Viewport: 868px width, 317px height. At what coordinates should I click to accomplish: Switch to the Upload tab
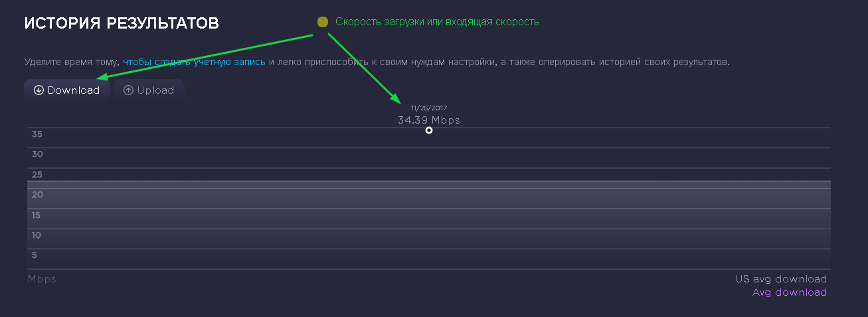point(149,90)
